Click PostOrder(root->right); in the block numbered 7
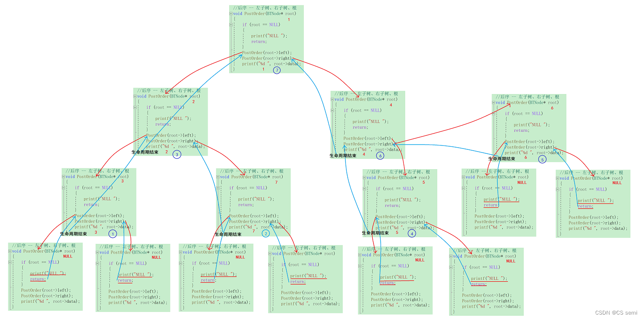Screen dimensions: 644x319 pos(254,221)
